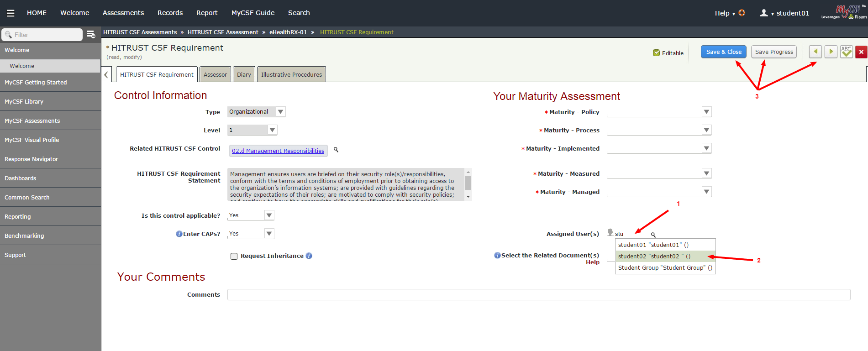Open the 02.d Management Responsibilities link
Image resolution: width=868 pixels, height=351 pixels.
click(x=278, y=151)
